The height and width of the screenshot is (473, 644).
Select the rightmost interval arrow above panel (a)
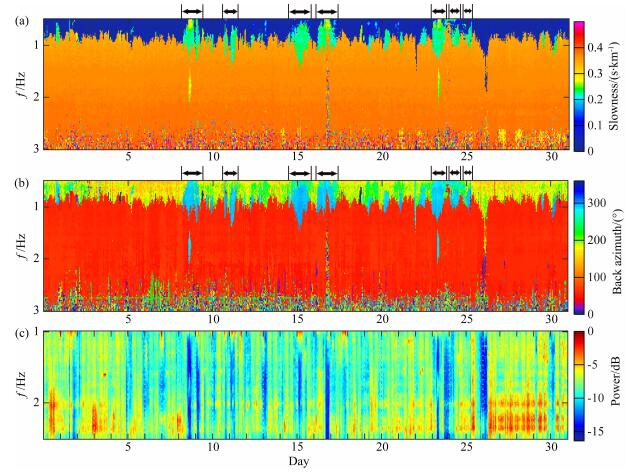tap(468, 11)
